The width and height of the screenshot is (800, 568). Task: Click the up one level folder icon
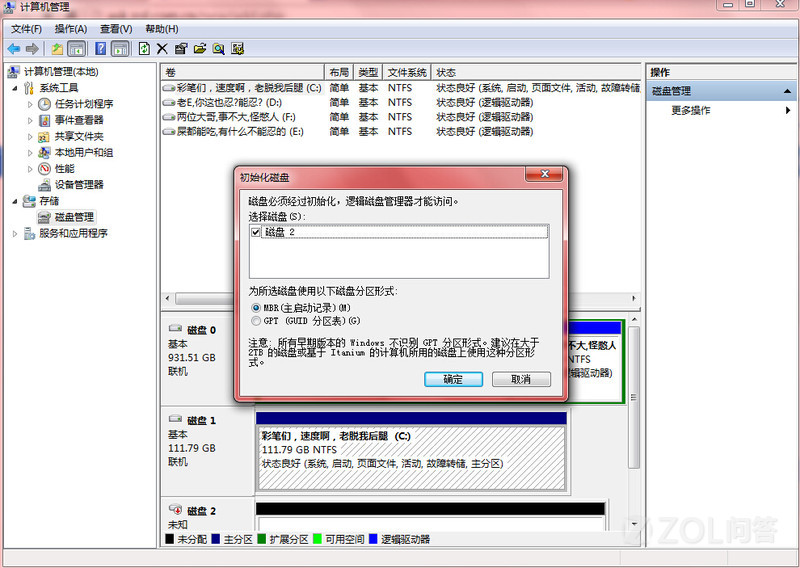[x=57, y=48]
